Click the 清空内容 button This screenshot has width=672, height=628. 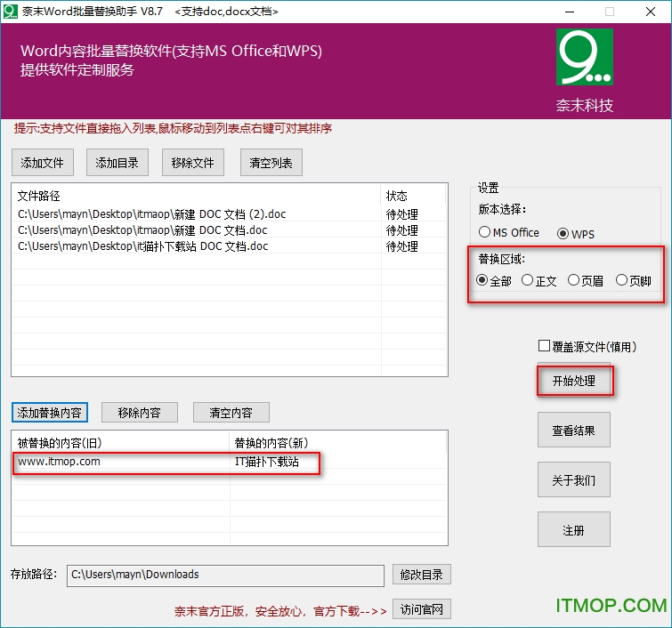point(231,413)
